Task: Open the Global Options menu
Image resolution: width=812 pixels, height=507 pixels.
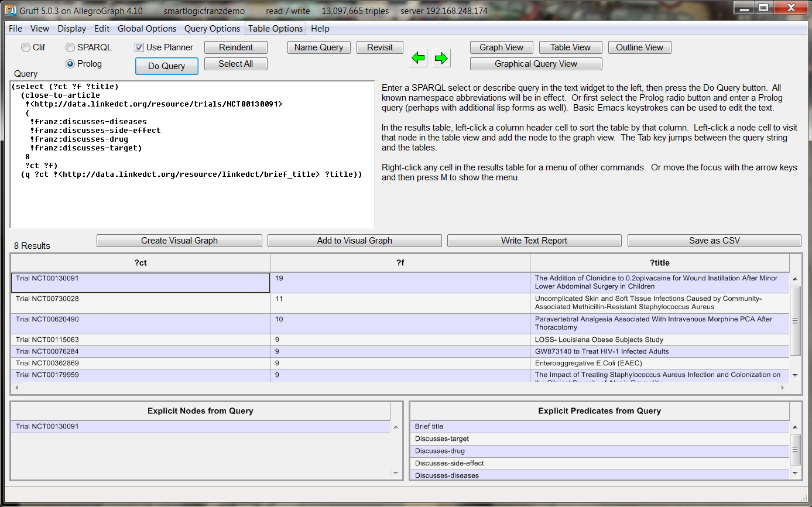Action: (147, 29)
